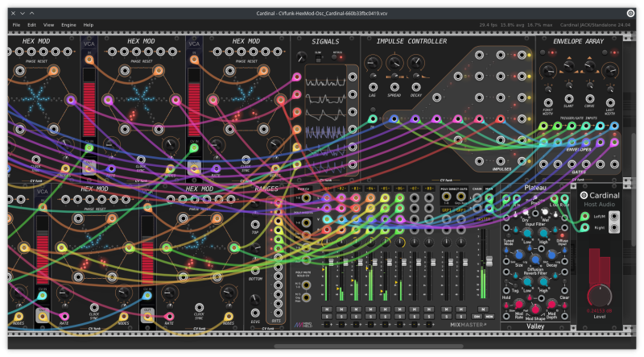Click the Signals module time knob

[x=301, y=57]
